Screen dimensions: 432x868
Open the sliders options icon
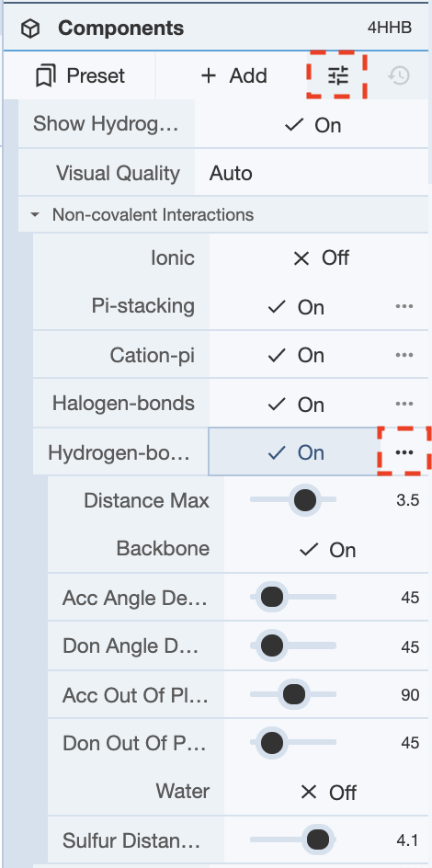coord(337,75)
